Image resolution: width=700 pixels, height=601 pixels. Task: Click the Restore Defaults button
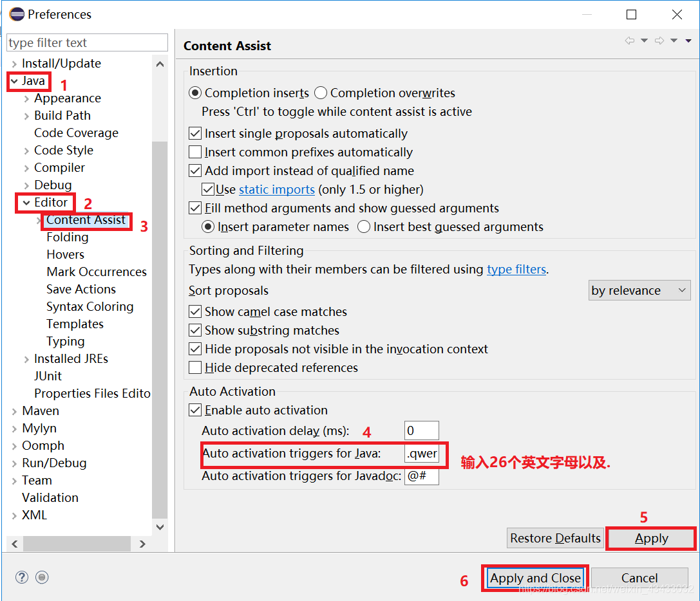[x=555, y=538]
